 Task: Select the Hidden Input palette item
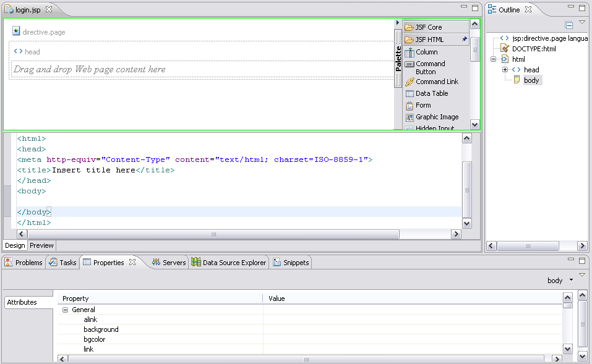click(x=434, y=128)
